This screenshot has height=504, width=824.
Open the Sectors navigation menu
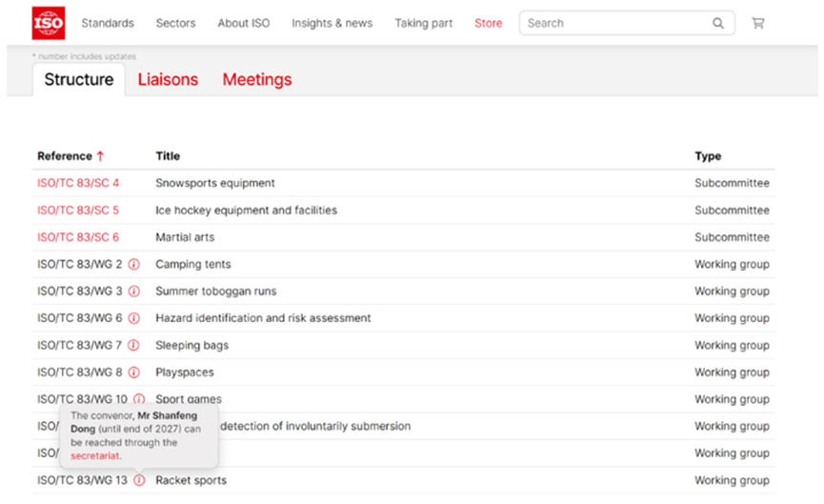(175, 23)
